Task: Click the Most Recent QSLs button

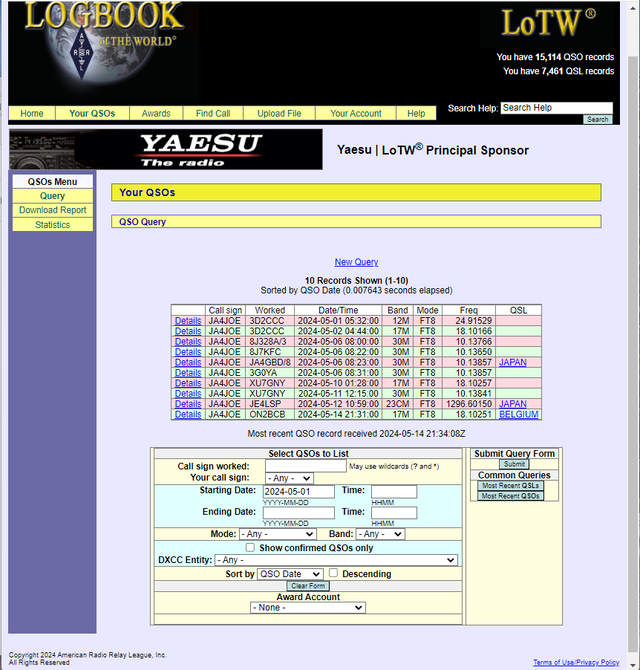Action: (510, 485)
